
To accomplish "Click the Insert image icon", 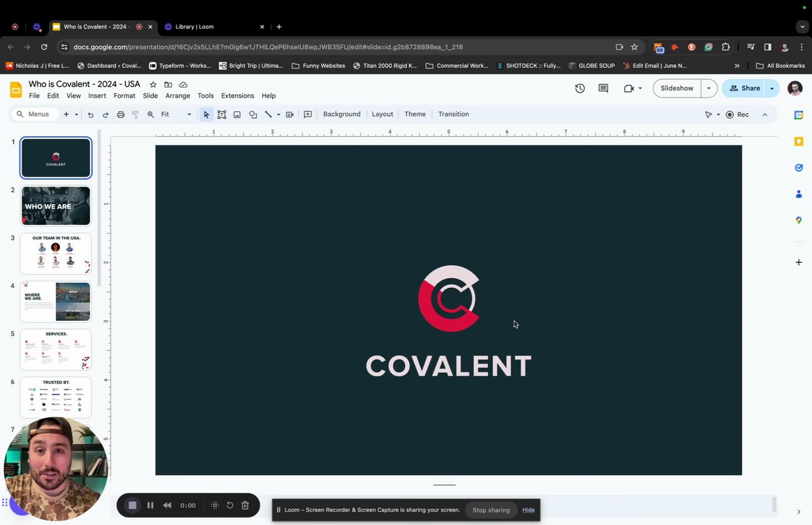I will point(237,115).
